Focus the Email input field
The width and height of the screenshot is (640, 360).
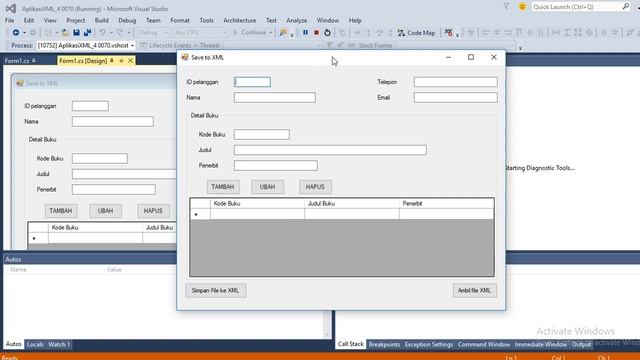pyautogui.click(x=456, y=98)
